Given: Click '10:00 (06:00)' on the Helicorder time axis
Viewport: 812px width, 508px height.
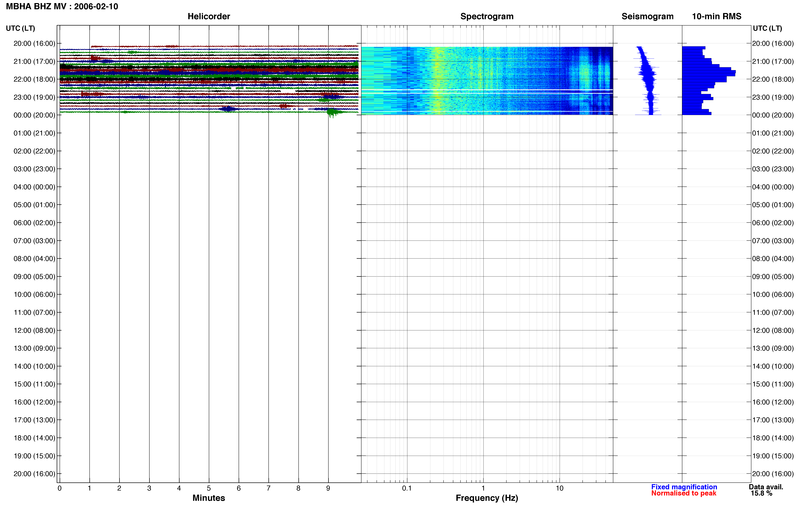Looking at the screenshot, I should click(34, 295).
